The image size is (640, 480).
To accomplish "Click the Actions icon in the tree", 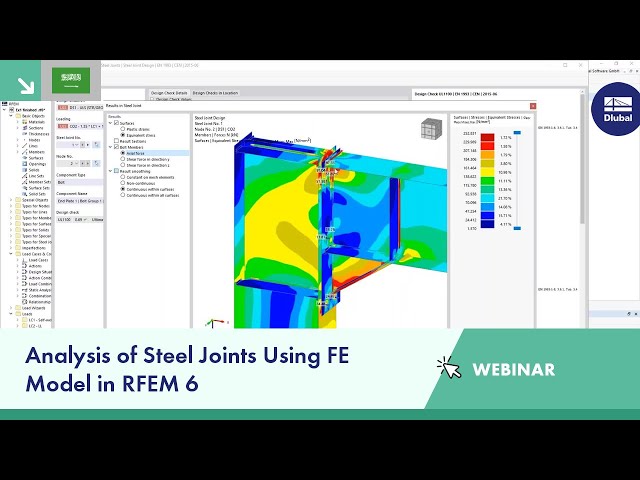I will click(24, 266).
